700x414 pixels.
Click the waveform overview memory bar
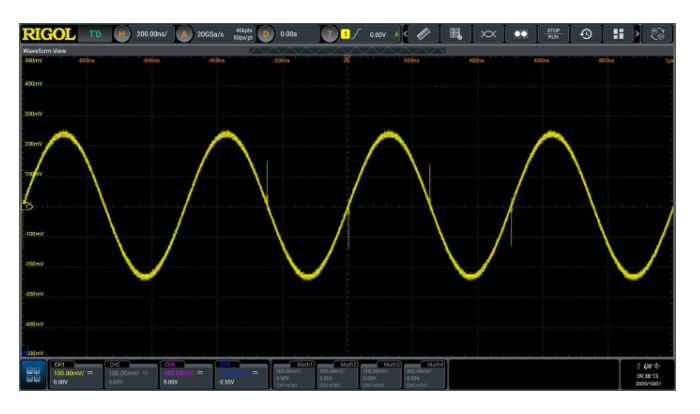click(x=347, y=51)
